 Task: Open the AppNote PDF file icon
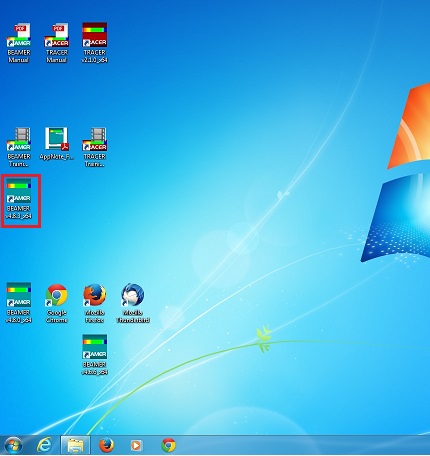(57, 144)
